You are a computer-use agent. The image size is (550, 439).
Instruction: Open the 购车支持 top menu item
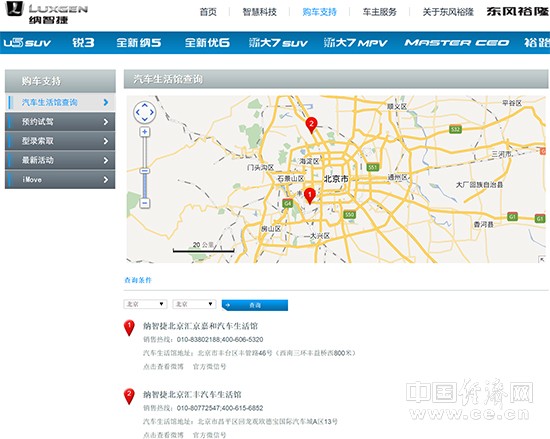coord(319,12)
